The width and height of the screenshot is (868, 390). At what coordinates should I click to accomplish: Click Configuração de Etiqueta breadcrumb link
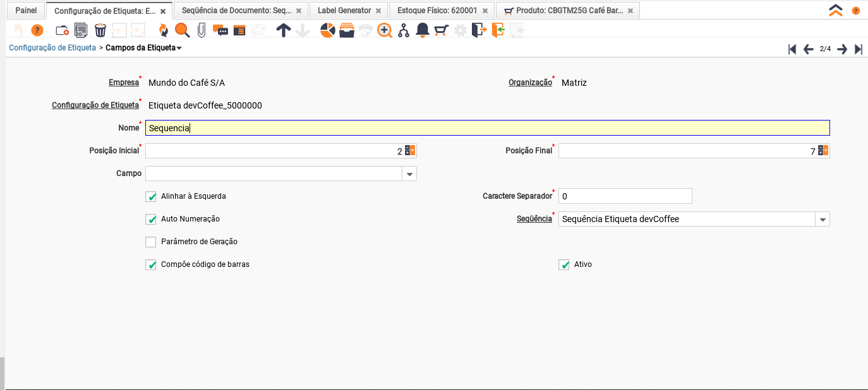[x=52, y=47]
